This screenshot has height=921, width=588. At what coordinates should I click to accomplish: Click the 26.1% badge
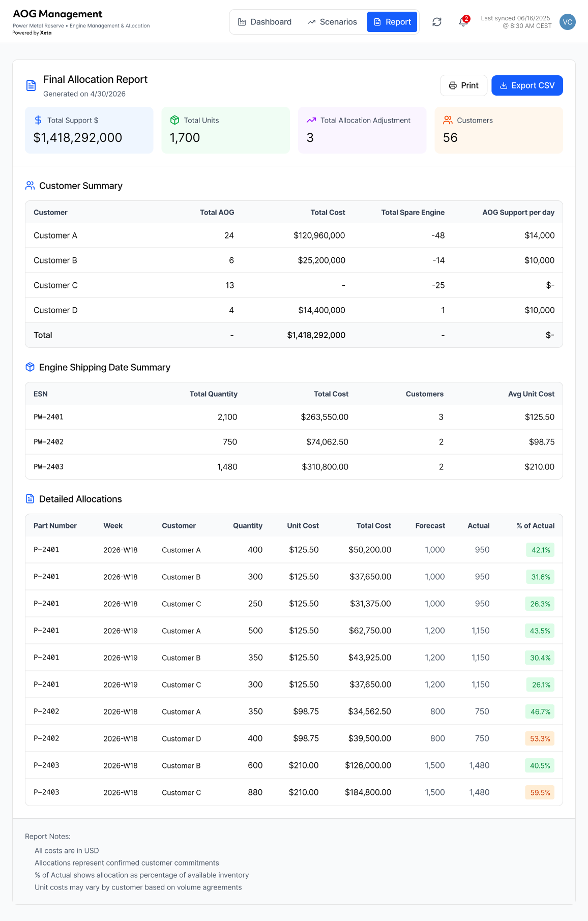(x=540, y=685)
